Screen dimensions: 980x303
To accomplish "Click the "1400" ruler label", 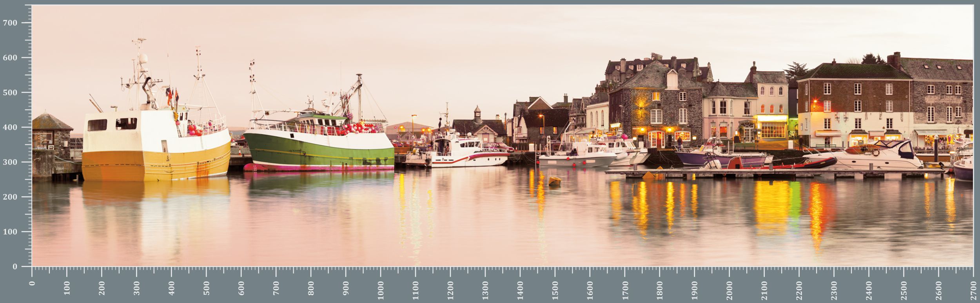I will point(520,290).
